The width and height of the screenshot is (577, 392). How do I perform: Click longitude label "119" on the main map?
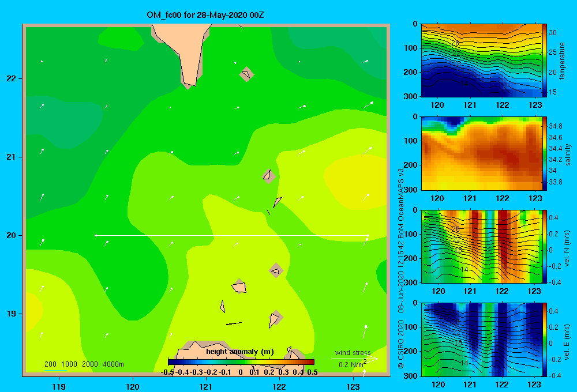pos(59,386)
